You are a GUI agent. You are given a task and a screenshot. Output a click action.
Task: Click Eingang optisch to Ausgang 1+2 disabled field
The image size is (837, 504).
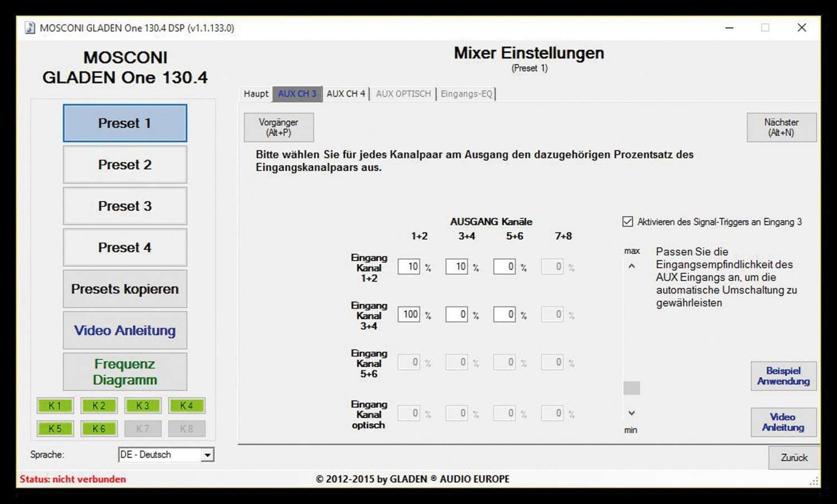pyautogui.click(x=409, y=413)
